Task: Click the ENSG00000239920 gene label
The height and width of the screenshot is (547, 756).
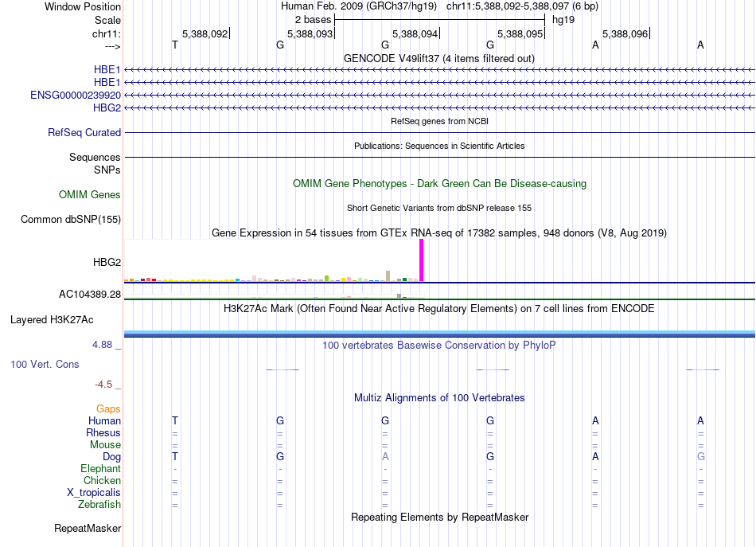Action: click(76, 95)
